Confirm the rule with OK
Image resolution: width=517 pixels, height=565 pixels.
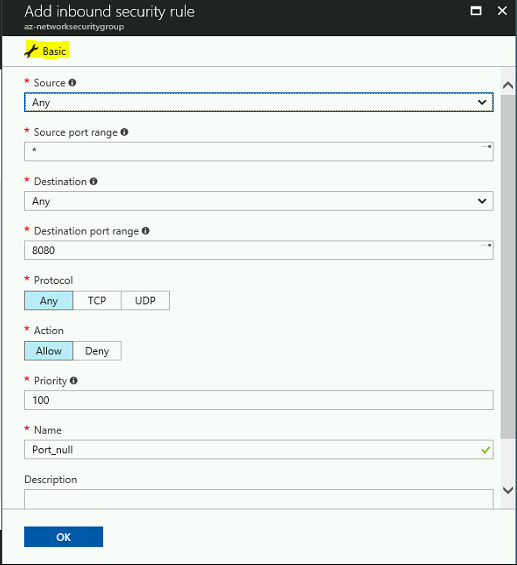click(x=63, y=537)
